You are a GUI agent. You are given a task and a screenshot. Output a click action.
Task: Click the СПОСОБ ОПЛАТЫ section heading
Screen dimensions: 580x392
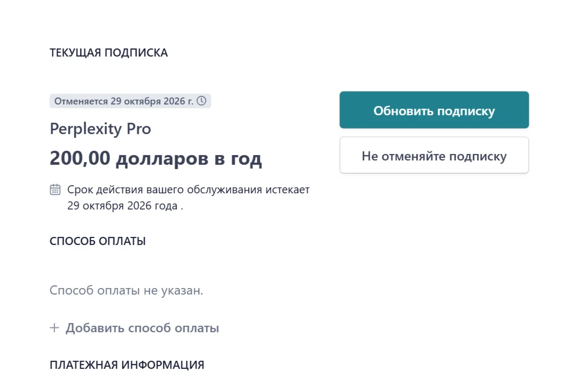(97, 241)
